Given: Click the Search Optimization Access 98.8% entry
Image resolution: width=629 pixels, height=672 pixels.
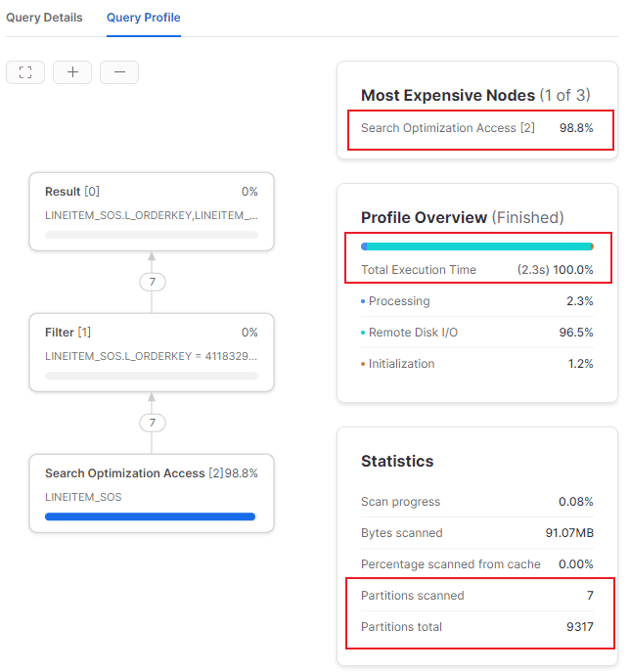Looking at the screenshot, I should 477,128.
